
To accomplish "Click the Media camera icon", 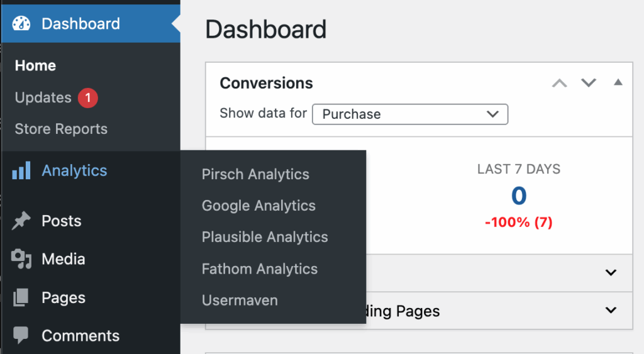I will point(21,259).
